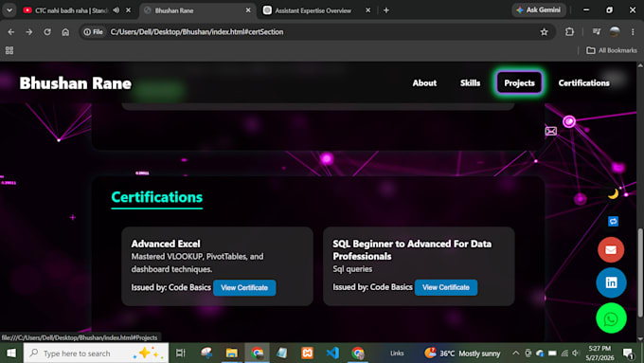Click the address bar URL
644x363 pixels.
coord(197,31)
